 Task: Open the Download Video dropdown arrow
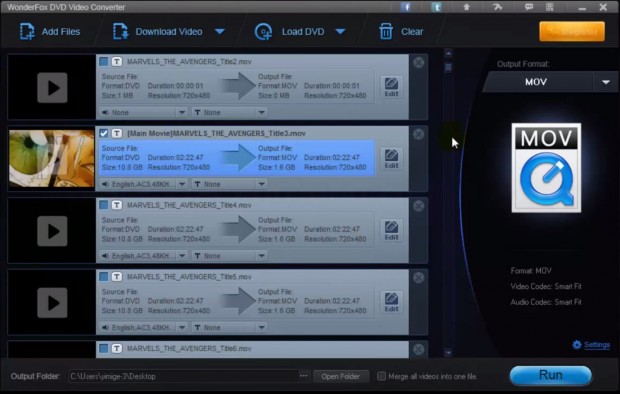pyautogui.click(x=220, y=32)
